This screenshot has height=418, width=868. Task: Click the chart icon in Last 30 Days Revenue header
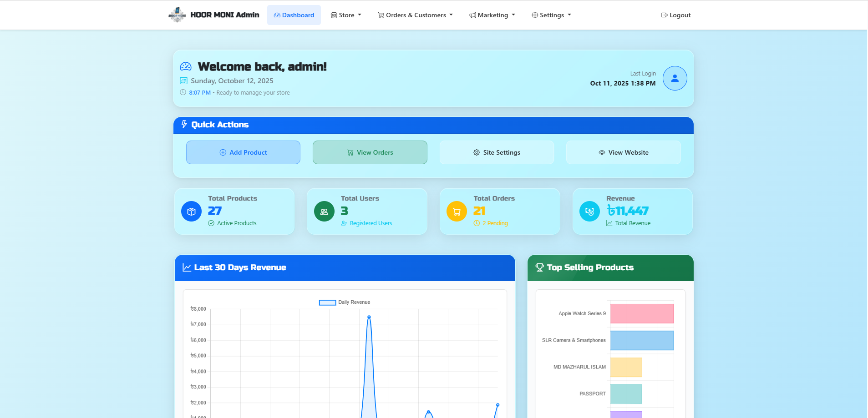click(187, 267)
